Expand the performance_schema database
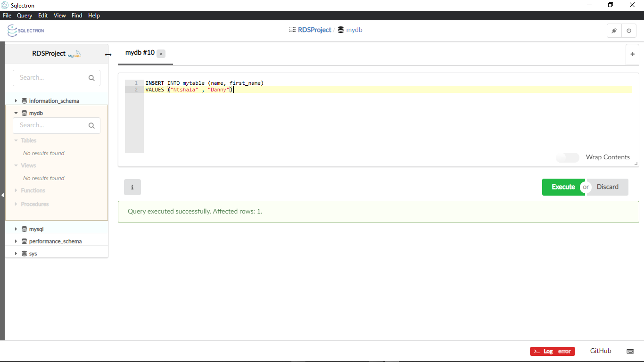Image resolution: width=644 pixels, height=362 pixels. click(16, 241)
